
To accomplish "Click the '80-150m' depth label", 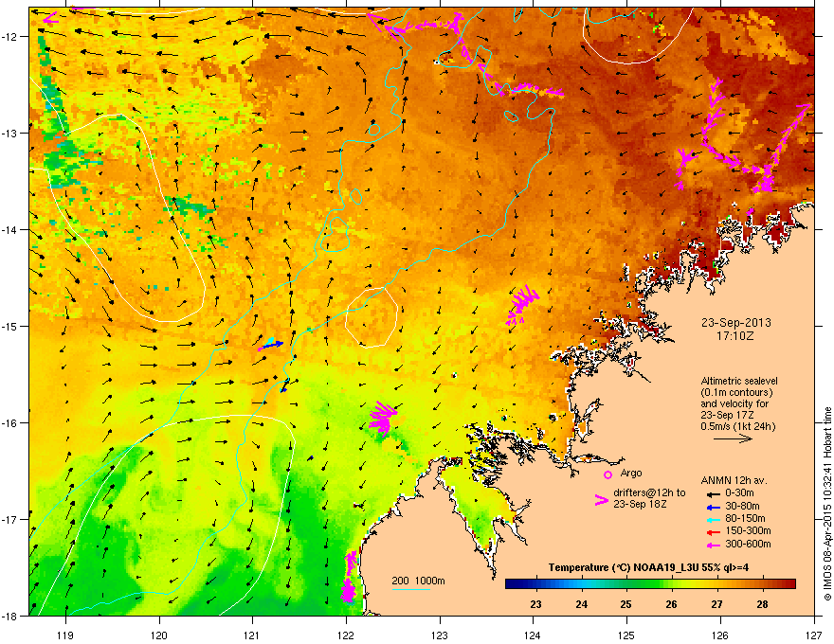I will pos(745,519).
